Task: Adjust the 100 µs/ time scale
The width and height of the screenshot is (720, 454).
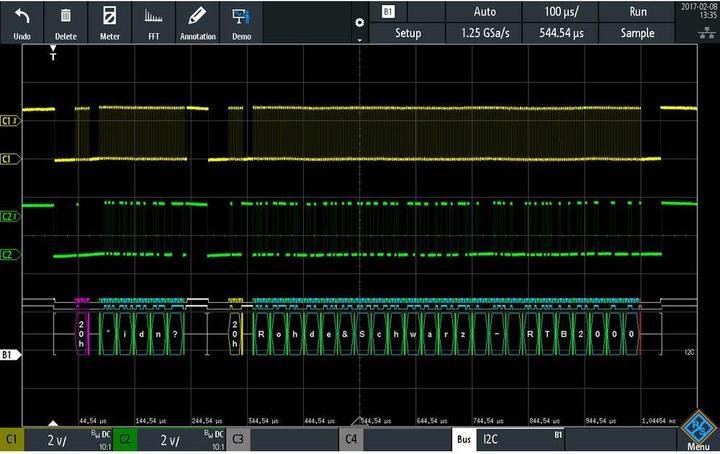Action: click(x=561, y=12)
